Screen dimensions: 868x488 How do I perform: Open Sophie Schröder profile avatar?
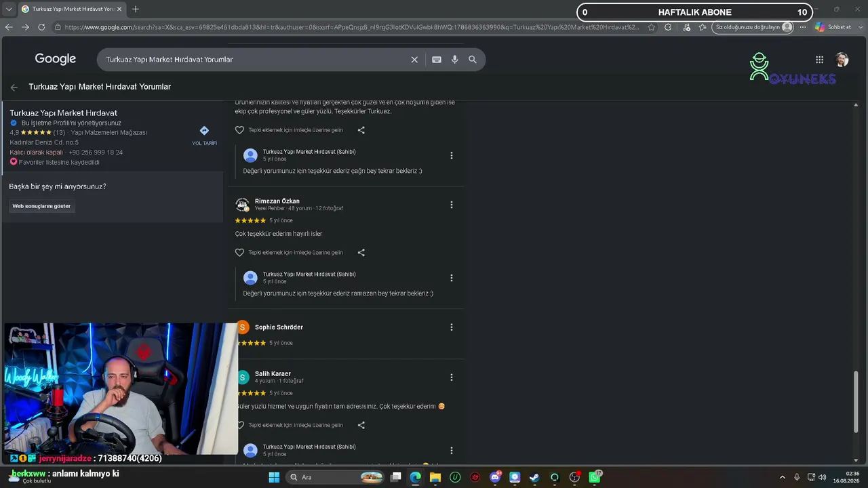pos(243,327)
